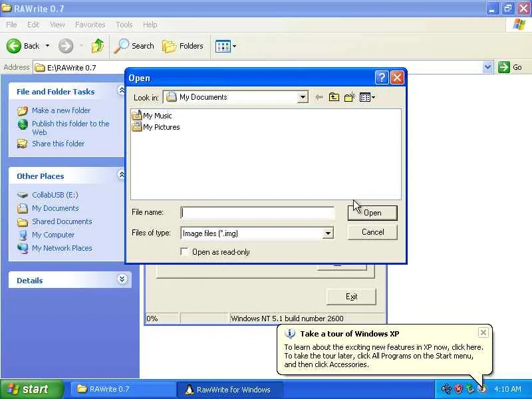532x399 pixels.
Task: Click the Windows NT 5.1 status text
Action: (287, 319)
